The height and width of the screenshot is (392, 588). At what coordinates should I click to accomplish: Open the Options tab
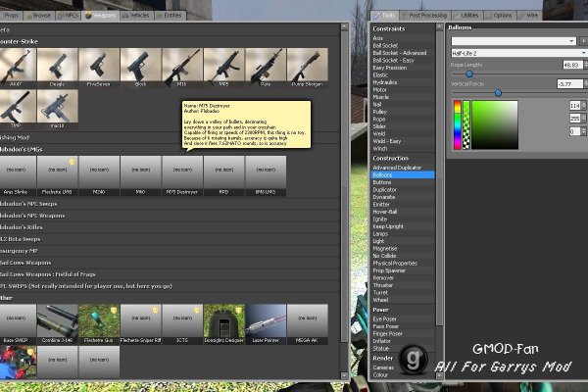[x=499, y=16]
